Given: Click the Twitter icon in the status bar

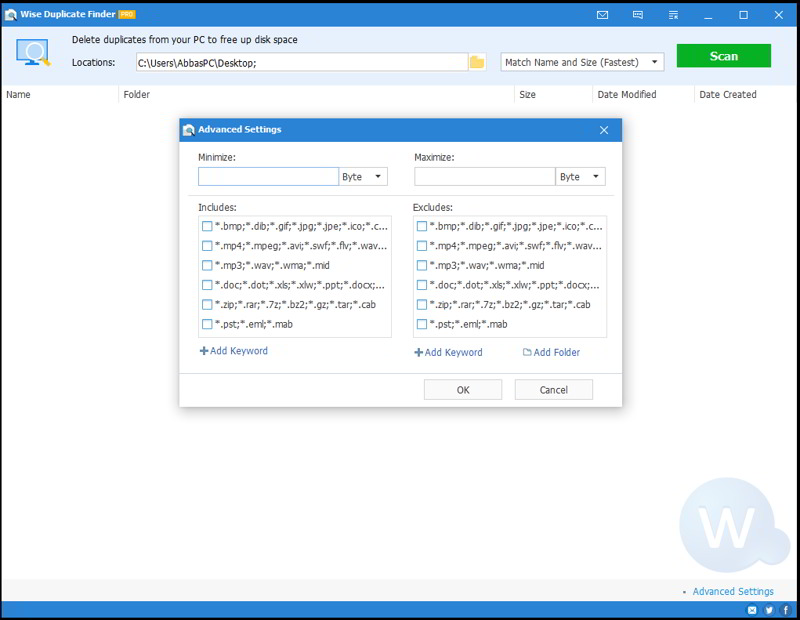Looking at the screenshot, I should click(x=768, y=610).
